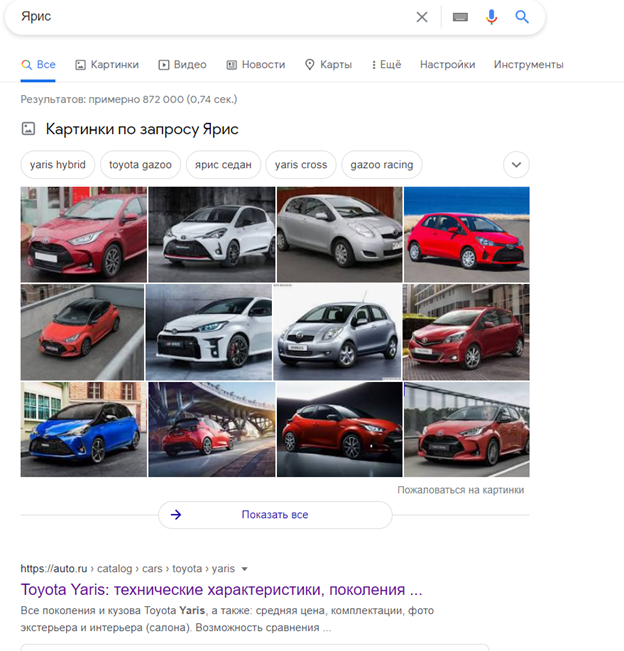This screenshot has width=624, height=651.
Task: Open the Toyota Yaris auto.ru result
Action: pos(221,589)
